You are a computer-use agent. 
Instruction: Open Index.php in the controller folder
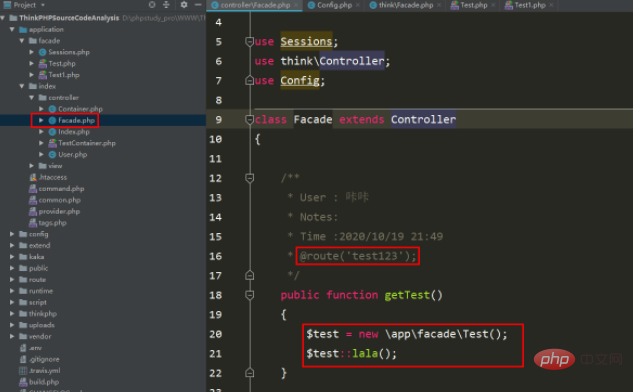click(74, 132)
